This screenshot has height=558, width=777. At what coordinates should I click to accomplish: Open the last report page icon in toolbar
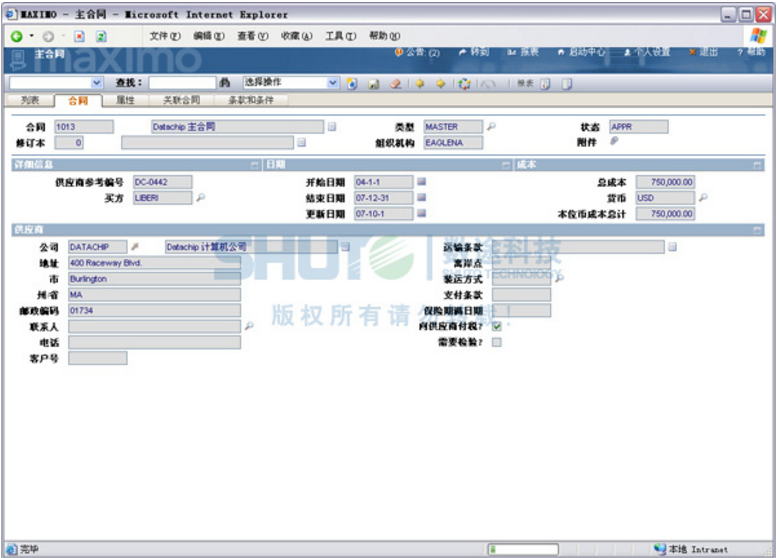pyautogui.click(x=566, y=84)
